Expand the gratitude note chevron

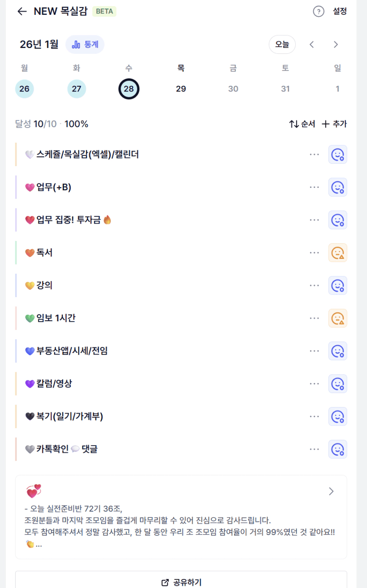click(x=331, y=492)
